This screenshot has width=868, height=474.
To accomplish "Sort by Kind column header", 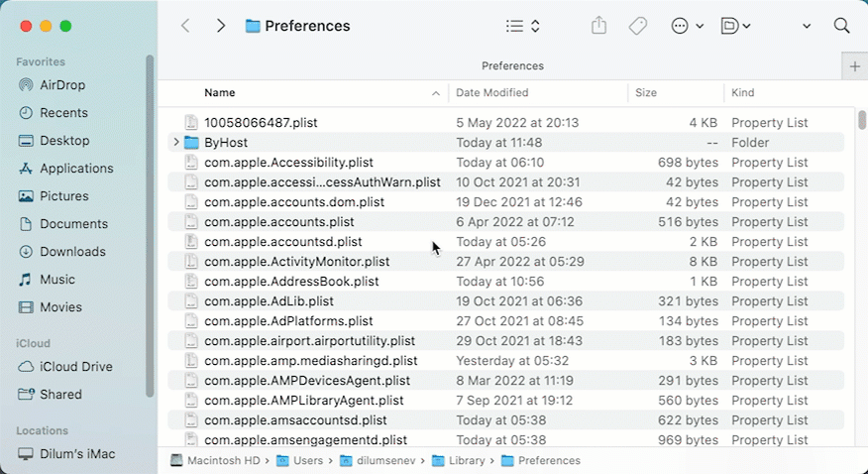I will 742,92.
